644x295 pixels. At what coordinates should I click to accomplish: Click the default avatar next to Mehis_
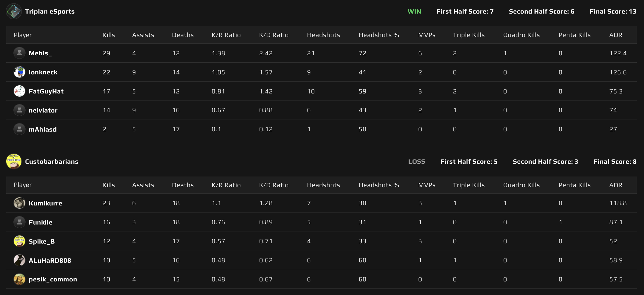coord(19,53)
